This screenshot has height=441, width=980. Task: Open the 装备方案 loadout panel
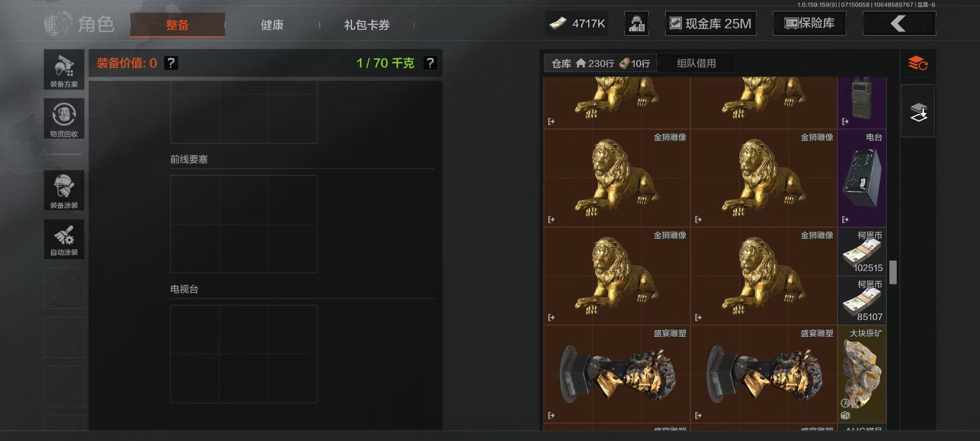pos(64,69)
